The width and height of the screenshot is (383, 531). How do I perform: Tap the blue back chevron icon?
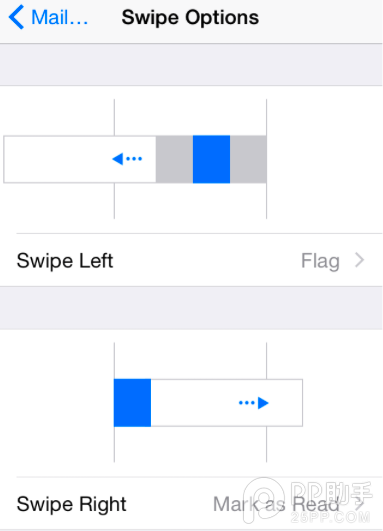(x=16, y=17)
